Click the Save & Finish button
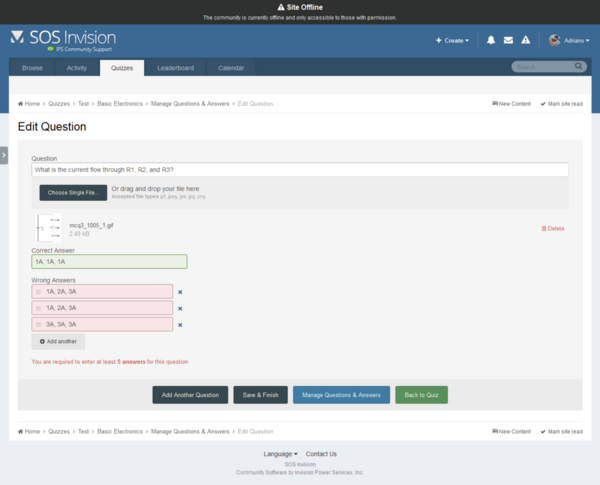600x485 pixels. tap(260, 395)
